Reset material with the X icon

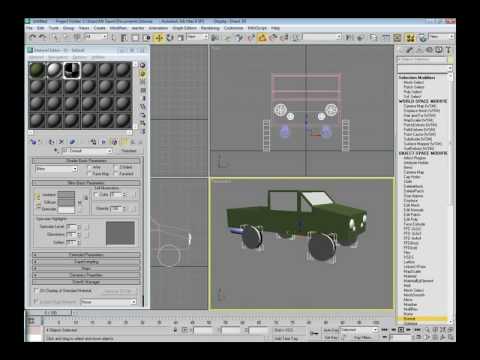(61, 142)
